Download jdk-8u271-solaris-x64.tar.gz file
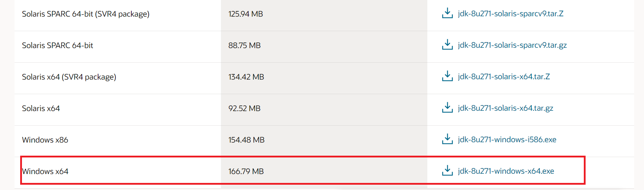 point(506,108)
